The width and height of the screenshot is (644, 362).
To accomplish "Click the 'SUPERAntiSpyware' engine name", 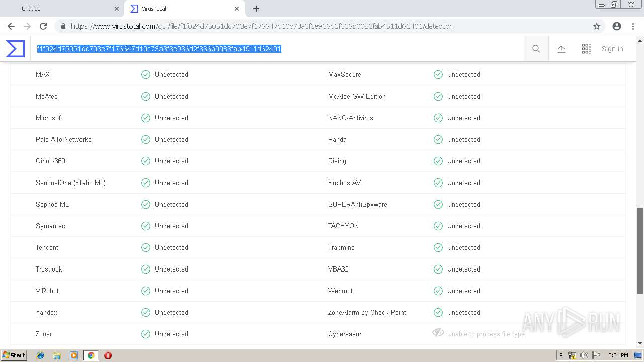I will pos(358,204).
